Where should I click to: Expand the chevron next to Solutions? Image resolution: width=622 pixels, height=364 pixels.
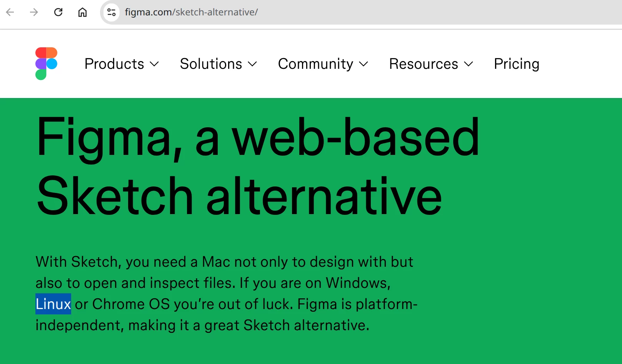252,64
